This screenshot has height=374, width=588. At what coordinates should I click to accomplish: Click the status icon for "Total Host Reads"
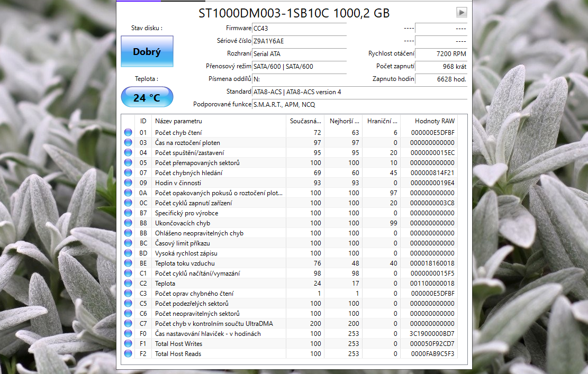tap(128, 353)
